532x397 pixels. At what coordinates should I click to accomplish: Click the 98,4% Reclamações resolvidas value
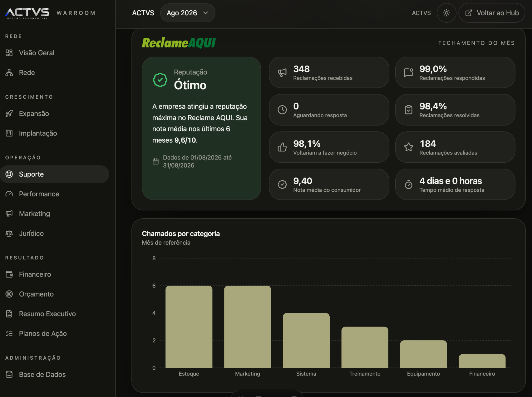coord(433,106)
